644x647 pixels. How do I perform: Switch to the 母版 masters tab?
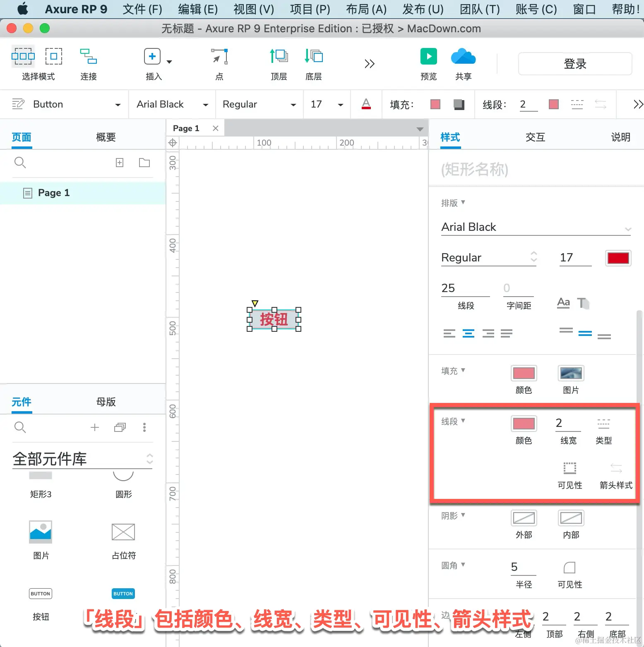[x=106, y=402]
